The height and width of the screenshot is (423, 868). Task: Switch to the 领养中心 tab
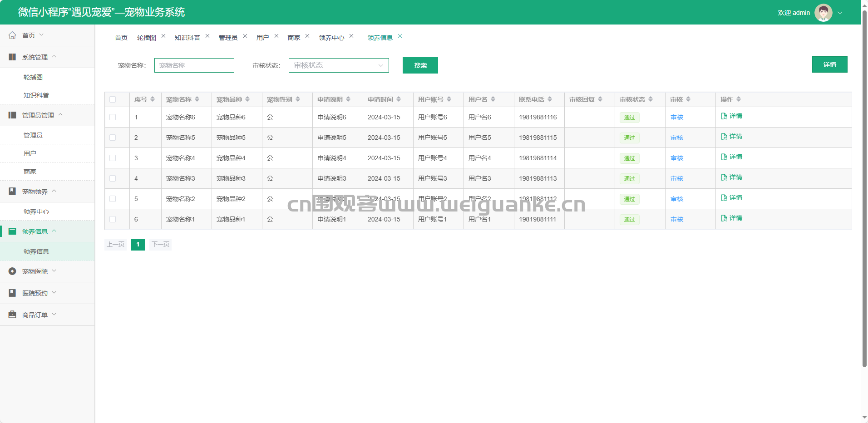pyautogui.click(x=331, y=38)
